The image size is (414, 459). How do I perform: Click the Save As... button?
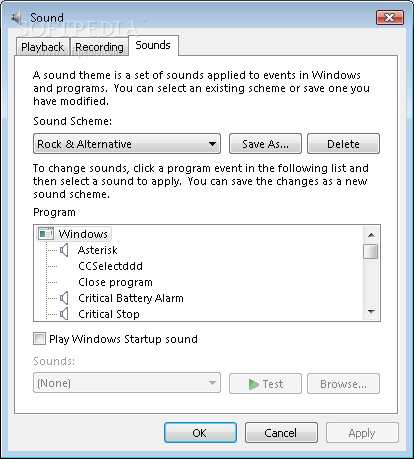click(x=265, y=144)
